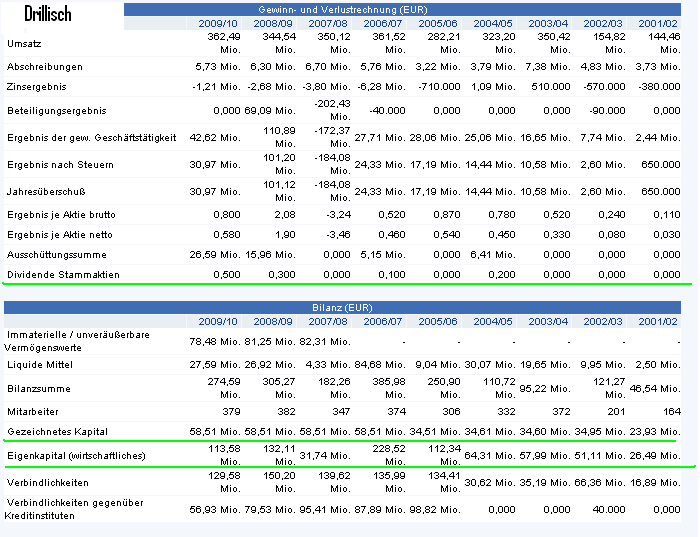The image size is (700, 537).
Task: Click Mitarbeiter value 164
Action: pos(672,412)
